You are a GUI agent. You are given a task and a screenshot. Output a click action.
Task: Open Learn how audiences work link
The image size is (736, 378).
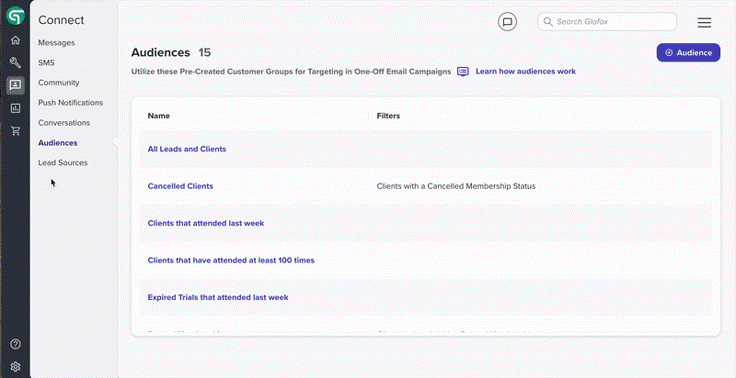click(525, 71)
